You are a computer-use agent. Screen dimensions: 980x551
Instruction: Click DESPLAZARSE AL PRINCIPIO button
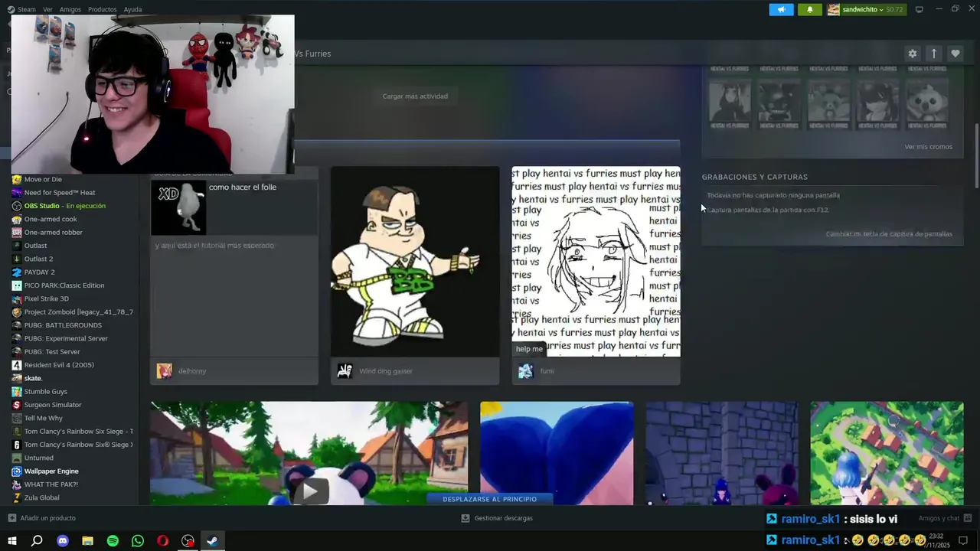click(489, 499)
